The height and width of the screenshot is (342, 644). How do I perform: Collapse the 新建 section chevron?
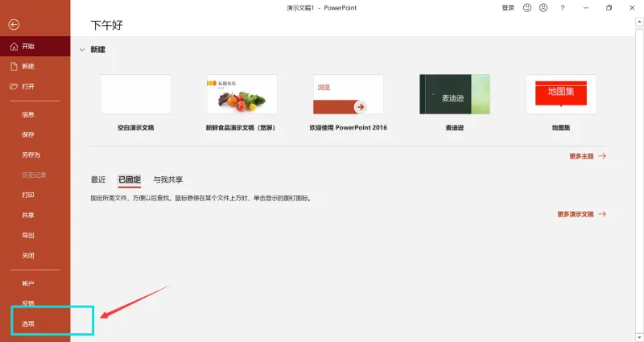coord(82,50)
